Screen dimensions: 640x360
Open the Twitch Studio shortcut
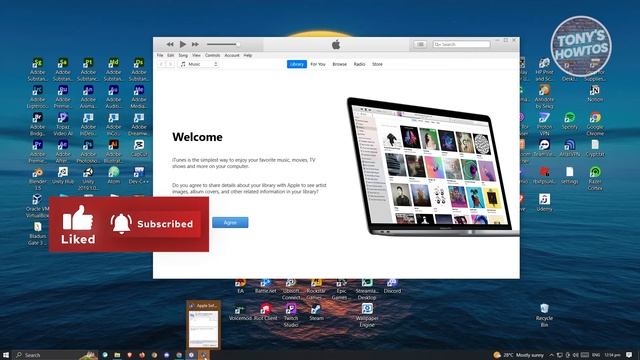[291, 315]
